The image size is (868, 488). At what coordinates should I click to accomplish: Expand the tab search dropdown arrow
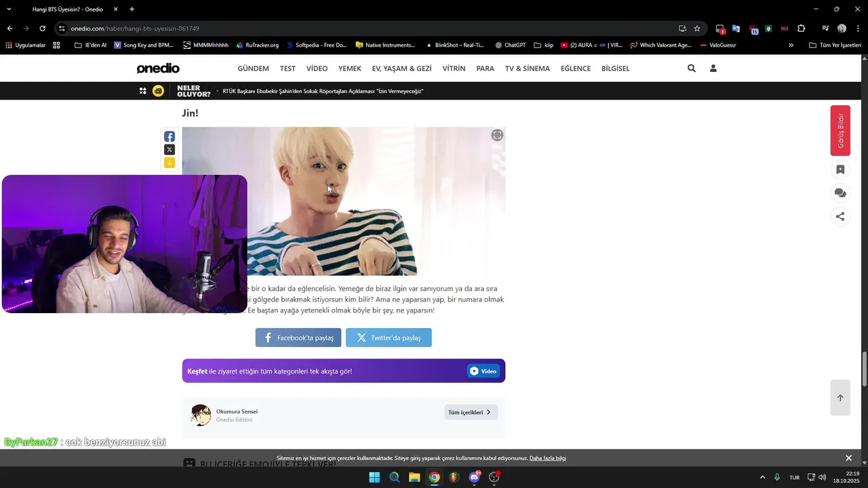pyautogui.click(x=9, y=9)
